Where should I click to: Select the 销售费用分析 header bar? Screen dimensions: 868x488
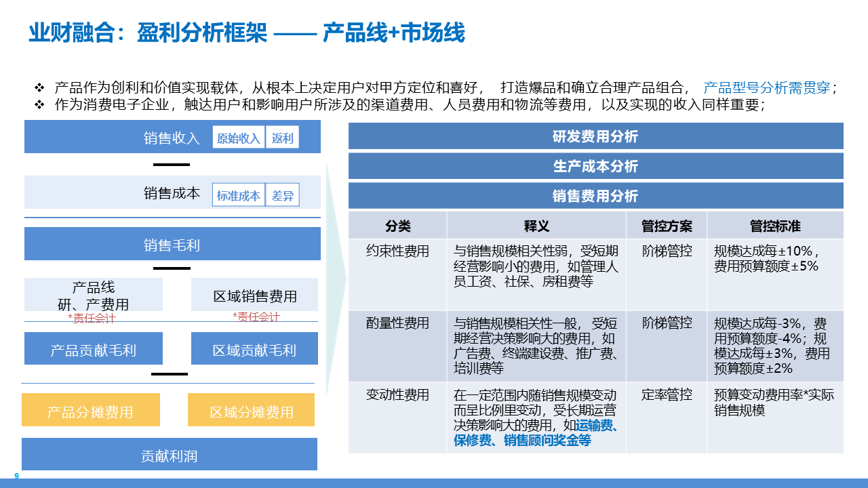pyautogui.click(x=596, y=196)
